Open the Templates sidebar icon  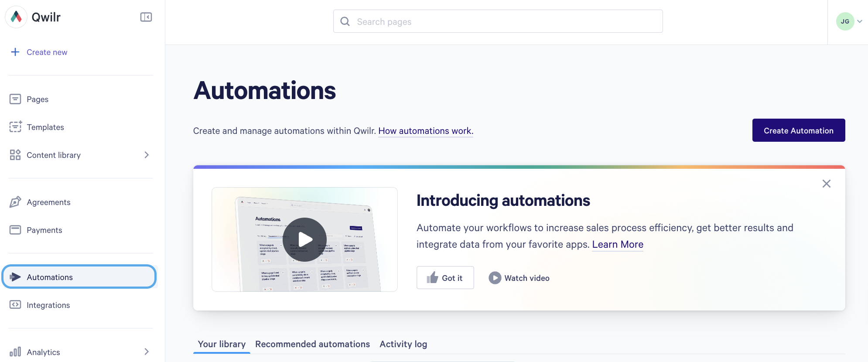15,127
